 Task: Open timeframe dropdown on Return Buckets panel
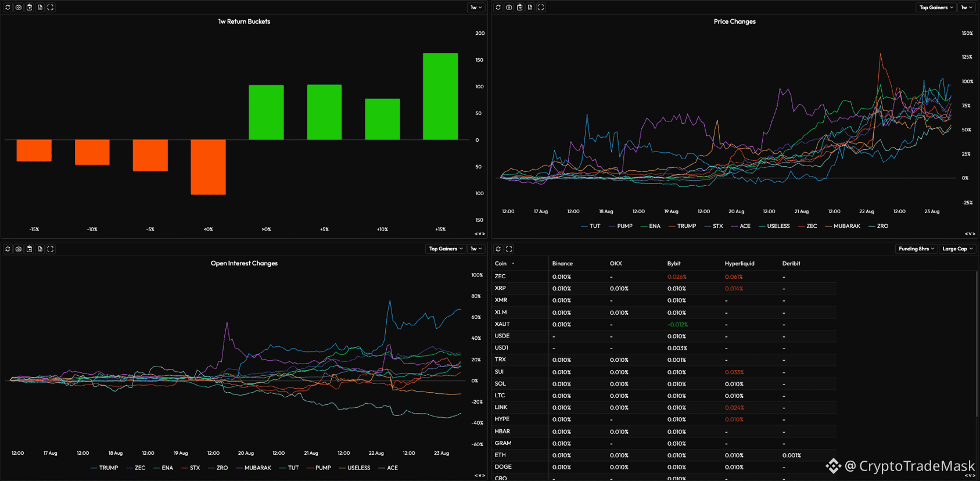point(476,8)
